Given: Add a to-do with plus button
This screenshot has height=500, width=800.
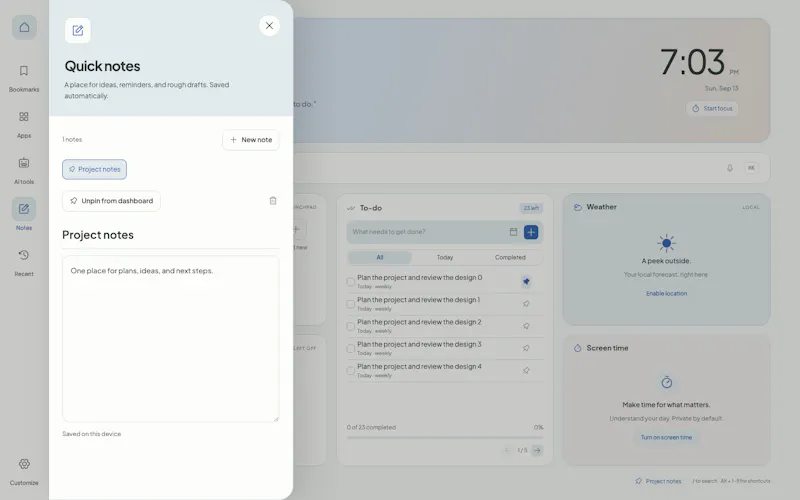Looking at the screenshot, I should point(531,232).
